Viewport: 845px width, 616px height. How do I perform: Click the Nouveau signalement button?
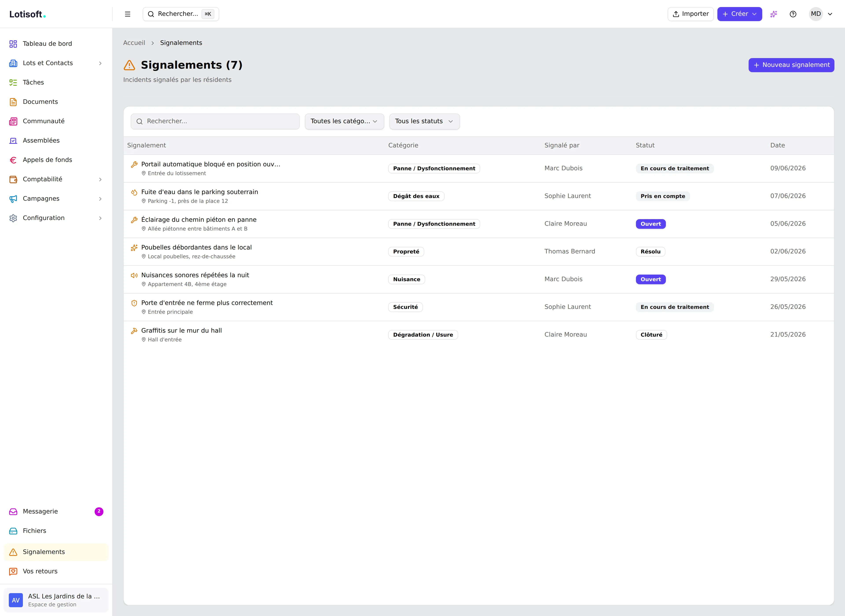point(791,65)
